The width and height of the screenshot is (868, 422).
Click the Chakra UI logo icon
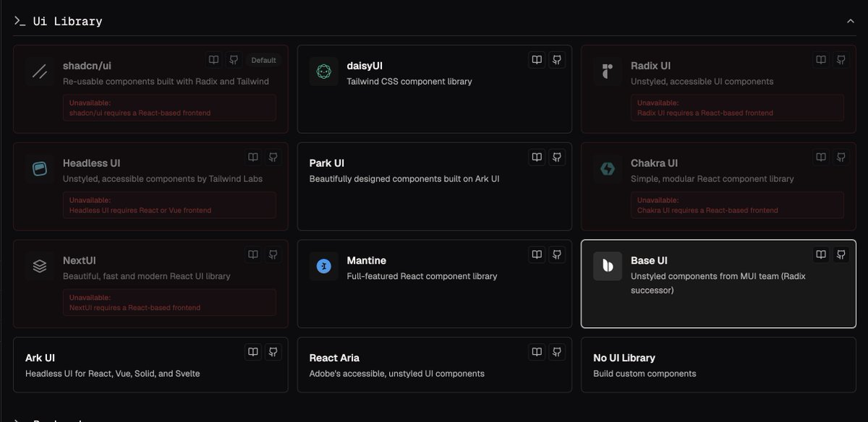point(608,169)
